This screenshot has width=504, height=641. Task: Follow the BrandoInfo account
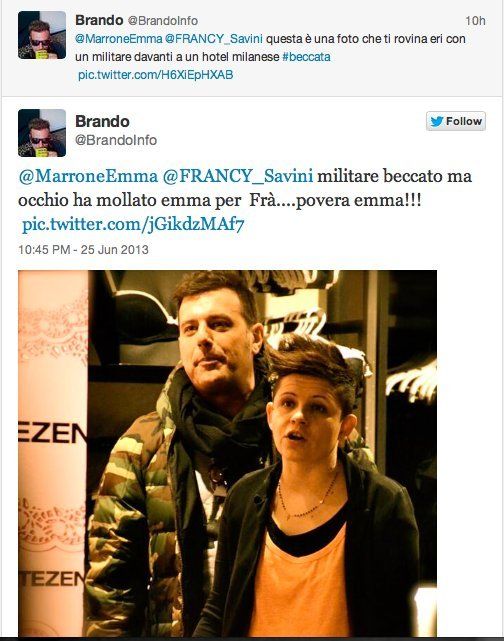coord(456,121)
